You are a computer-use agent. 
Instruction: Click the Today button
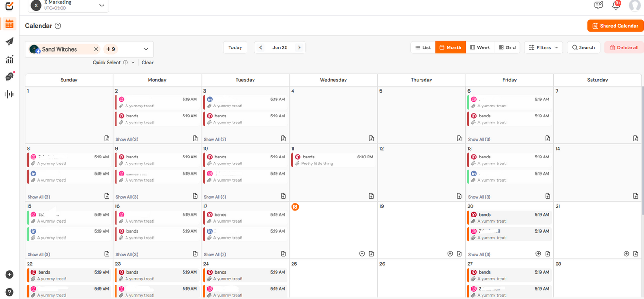pos(235,47)
